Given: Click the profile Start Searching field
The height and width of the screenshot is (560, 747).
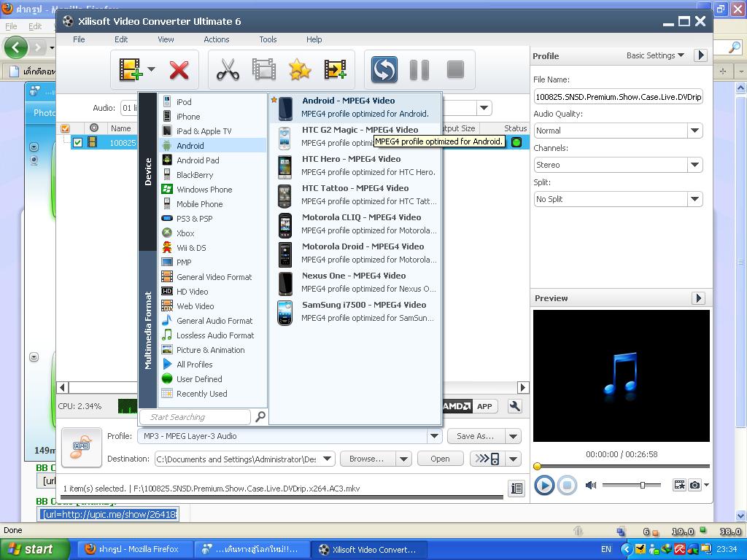Looking at the screenshot, I should coord(196,417).
